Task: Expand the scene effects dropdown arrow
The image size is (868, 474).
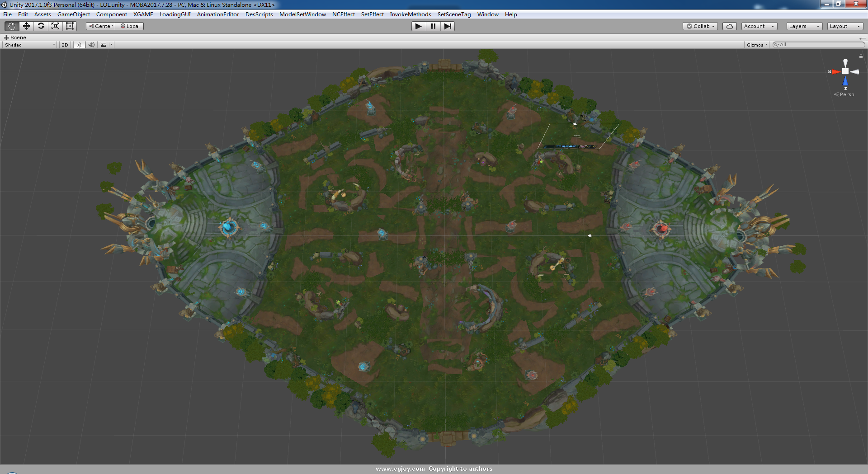Action: pyautogui.click(x=111, y=45)
